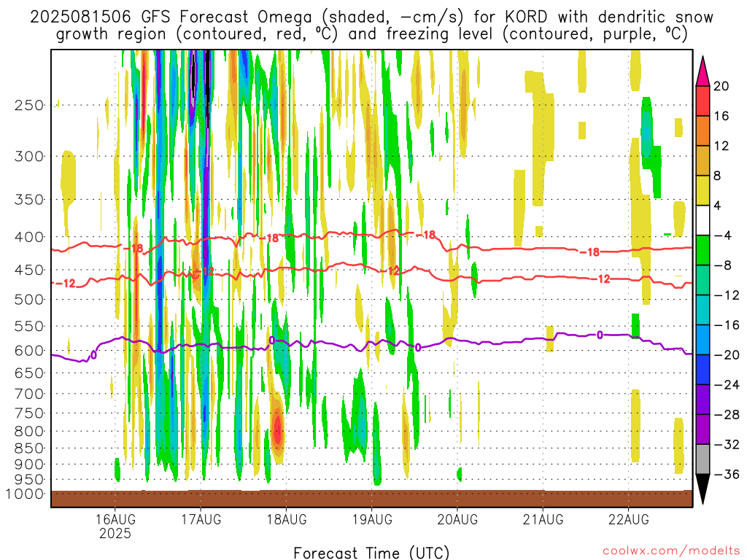Viewport: 747px width, 560px height.
Task: Click the red 16-to-20 color bar segment
Action: click(x=703, y=101)
